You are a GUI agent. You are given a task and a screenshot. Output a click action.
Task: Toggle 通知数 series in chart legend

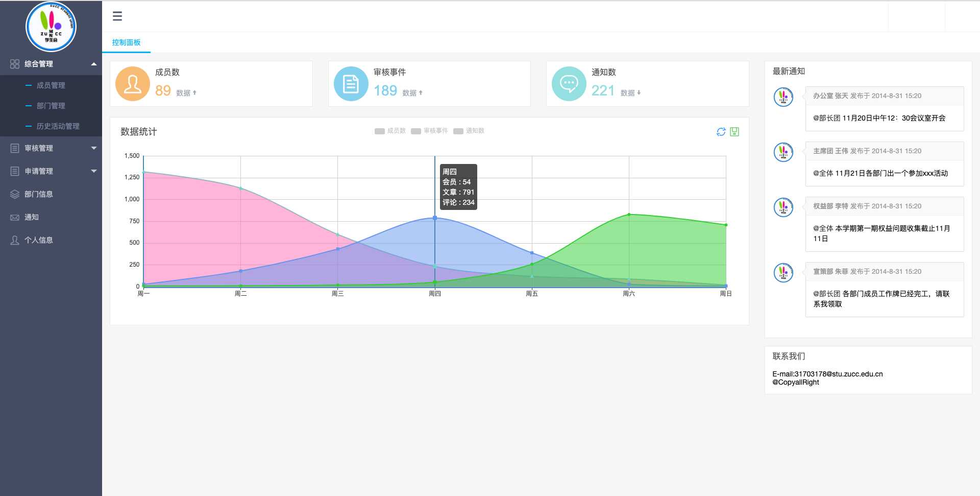469,131
